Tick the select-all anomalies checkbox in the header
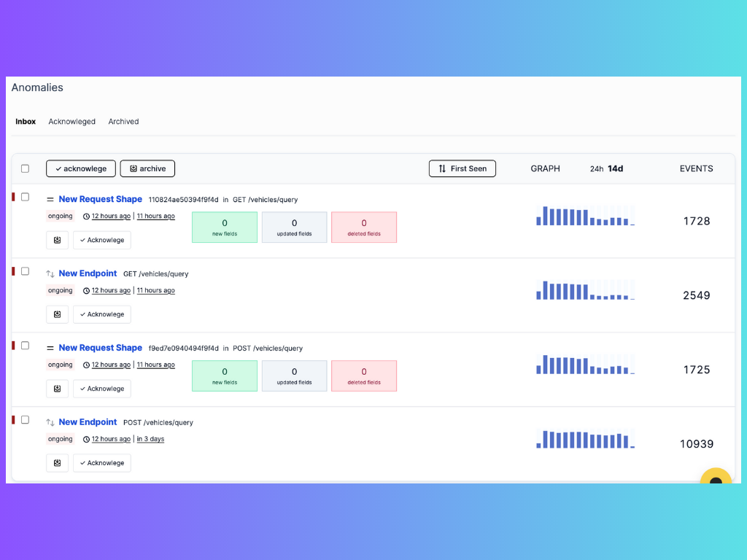 click(x=25, y=168)
